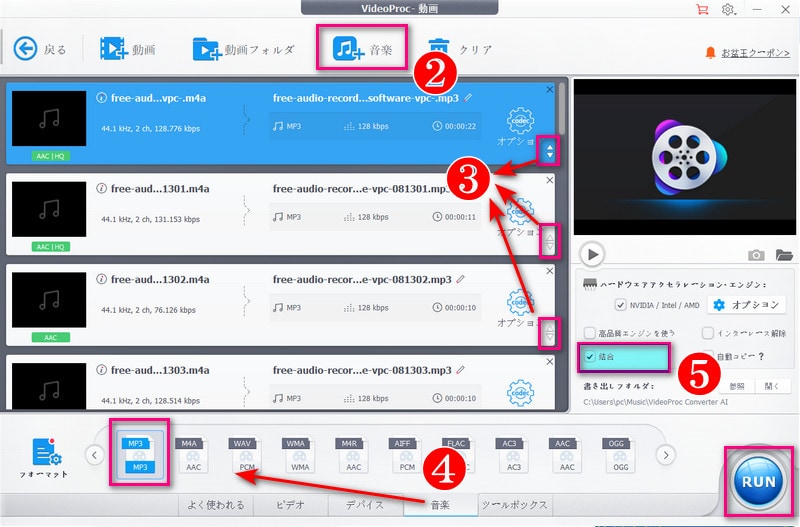This screenshot has height=527, width=800.
Task: Select AAC output format
Action: tap(567, 454)
